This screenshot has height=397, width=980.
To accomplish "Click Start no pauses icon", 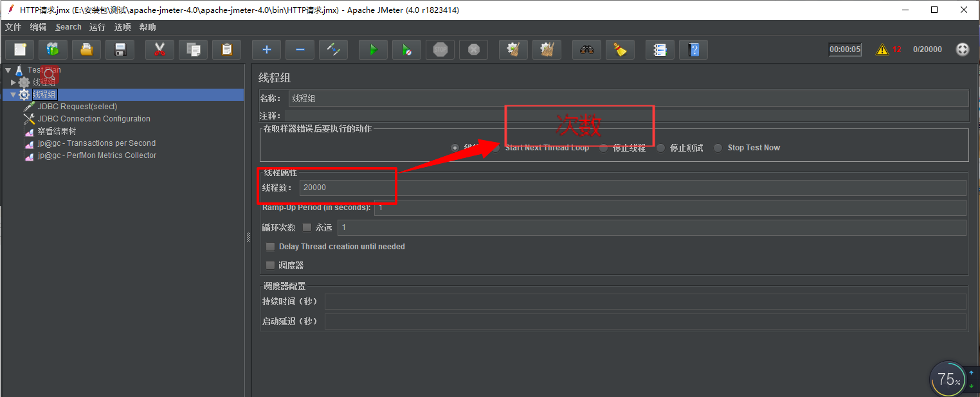I will click(x=406, y=49).
